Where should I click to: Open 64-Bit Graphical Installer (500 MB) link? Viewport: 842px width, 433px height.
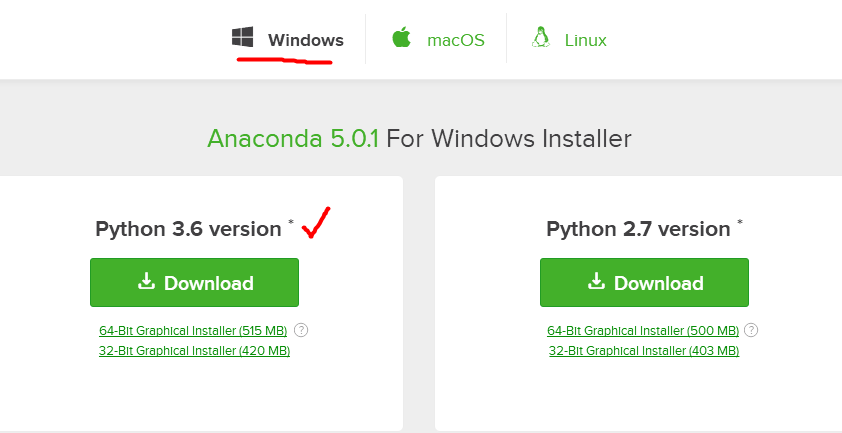[643, 330]
